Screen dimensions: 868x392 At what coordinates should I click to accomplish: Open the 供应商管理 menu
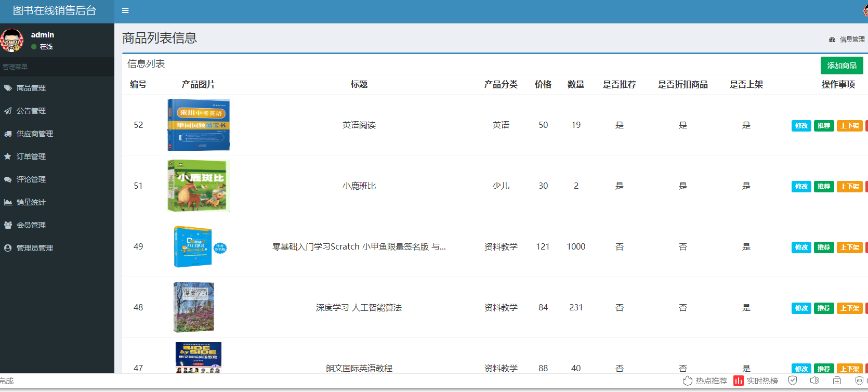57,134
